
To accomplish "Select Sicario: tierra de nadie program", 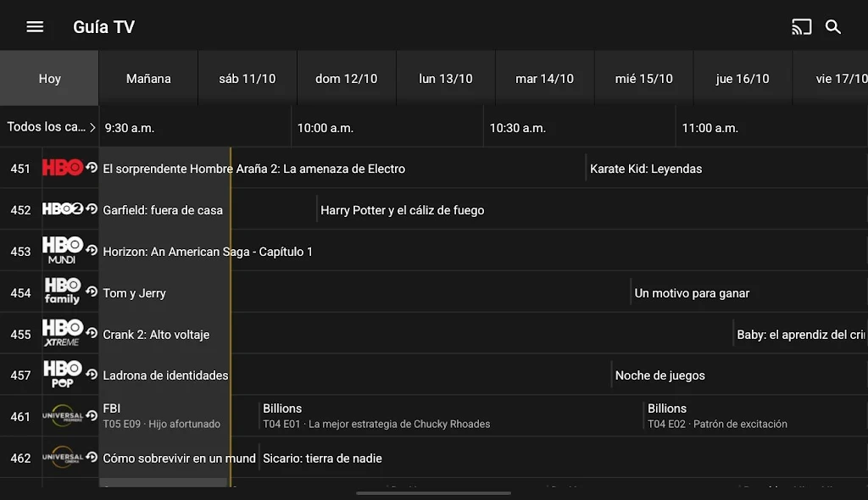I will [323, 458].
